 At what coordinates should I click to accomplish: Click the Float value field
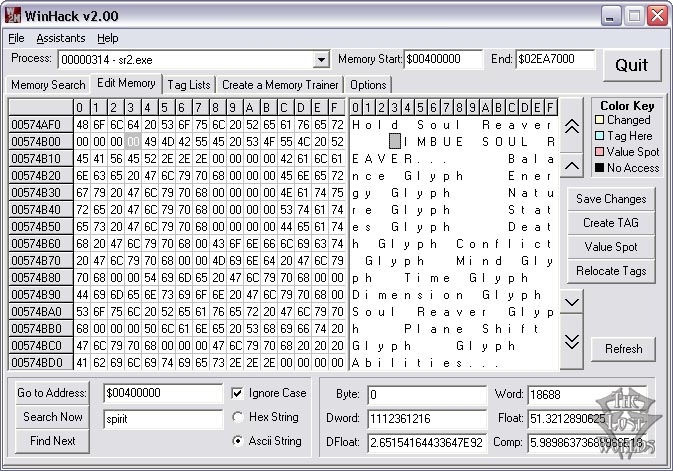[x=587, y=419]
